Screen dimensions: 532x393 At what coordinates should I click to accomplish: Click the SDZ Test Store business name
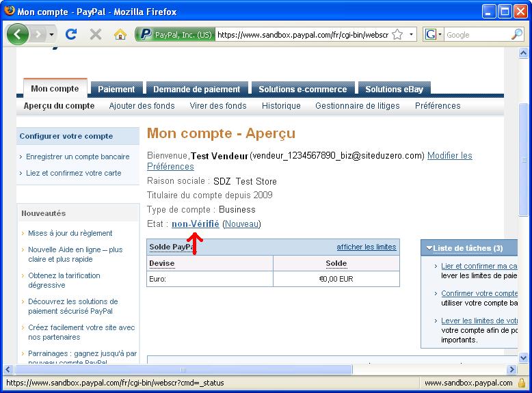click(245, 181)
